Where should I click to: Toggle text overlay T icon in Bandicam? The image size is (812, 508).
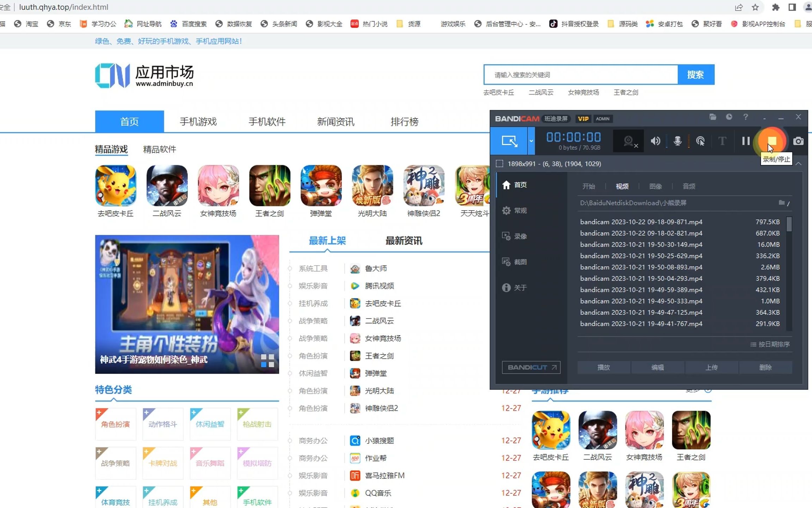[722, 141]
